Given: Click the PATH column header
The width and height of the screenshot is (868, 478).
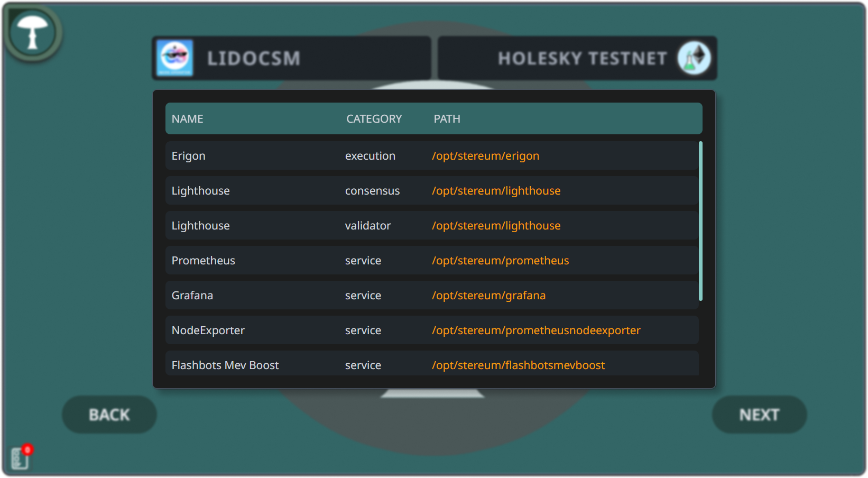Looking at the screenshot, I should [447, 119].
